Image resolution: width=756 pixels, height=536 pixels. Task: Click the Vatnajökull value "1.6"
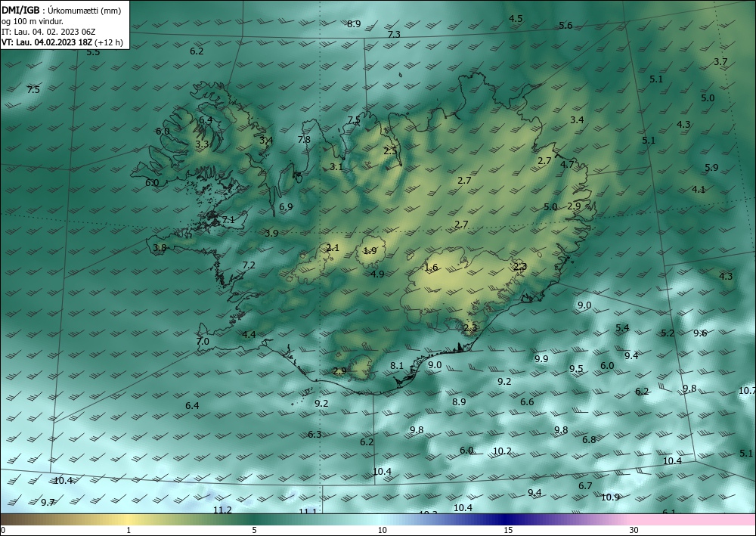[x=431, y=267]
